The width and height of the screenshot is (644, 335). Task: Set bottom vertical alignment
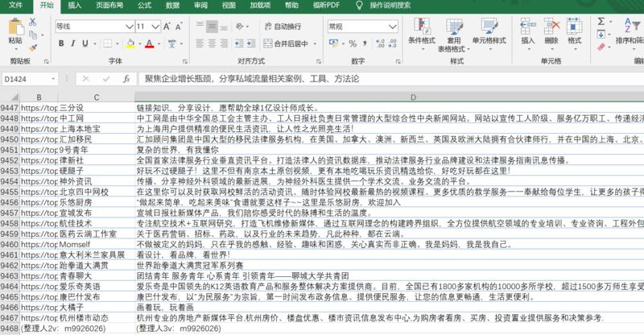pyautogui.click(x=225, y=27)
